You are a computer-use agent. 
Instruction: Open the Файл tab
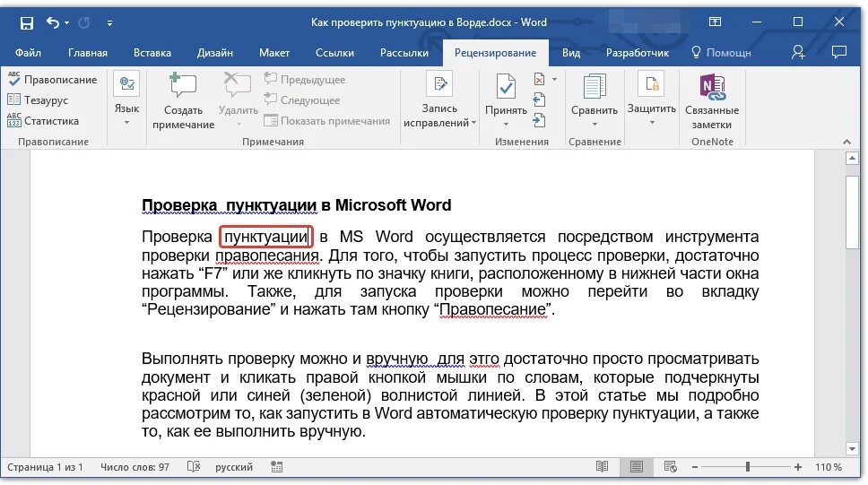click(28, 53)
